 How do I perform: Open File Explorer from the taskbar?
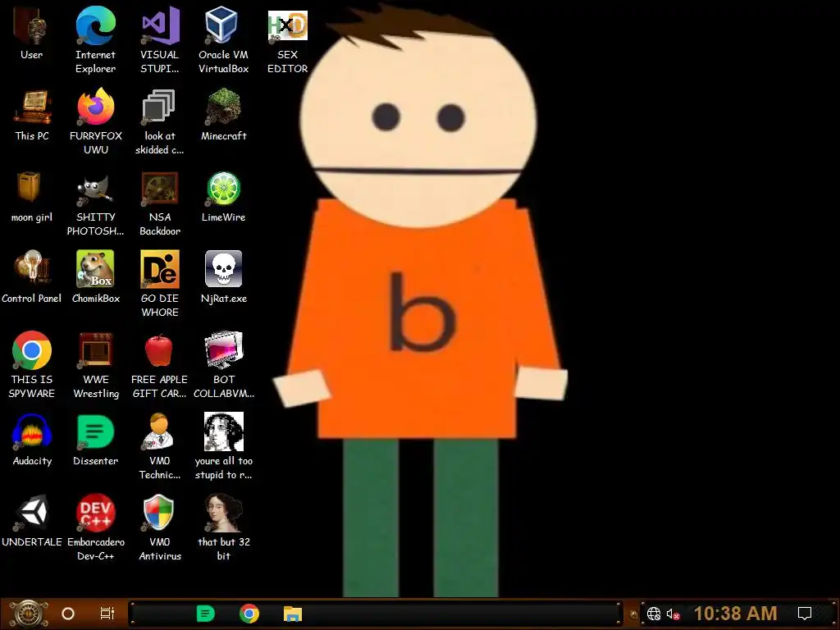coord(293,614)
